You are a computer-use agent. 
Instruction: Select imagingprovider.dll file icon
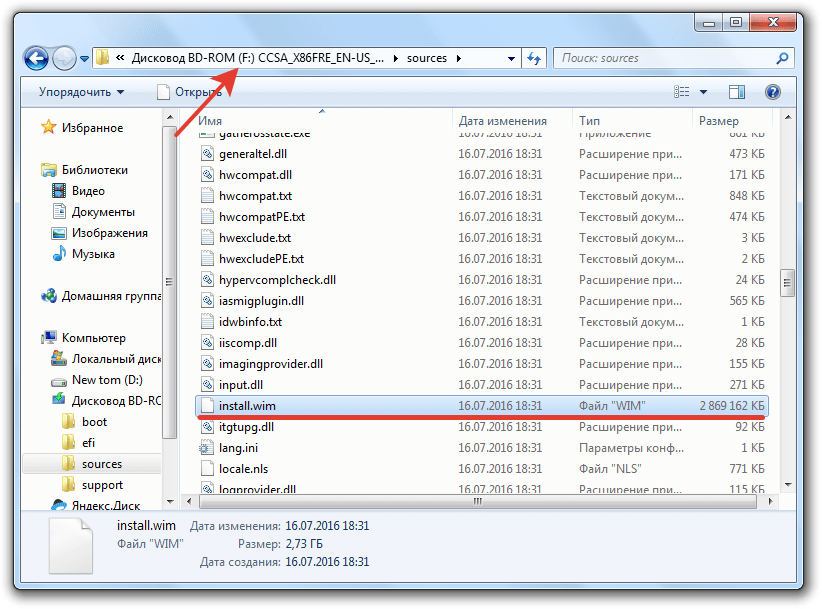tap(208, 363)
